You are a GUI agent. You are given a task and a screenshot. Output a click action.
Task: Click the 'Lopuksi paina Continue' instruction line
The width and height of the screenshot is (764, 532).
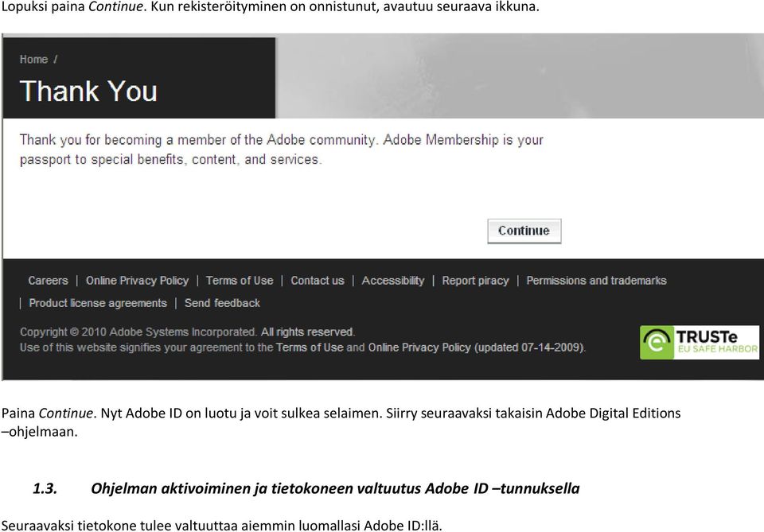tap(271, 7)
